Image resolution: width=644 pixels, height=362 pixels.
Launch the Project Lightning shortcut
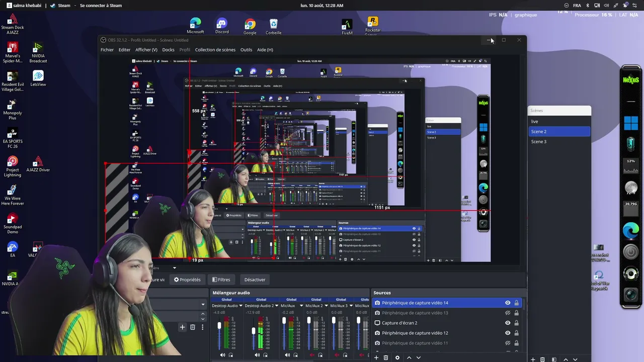point(13,166)
